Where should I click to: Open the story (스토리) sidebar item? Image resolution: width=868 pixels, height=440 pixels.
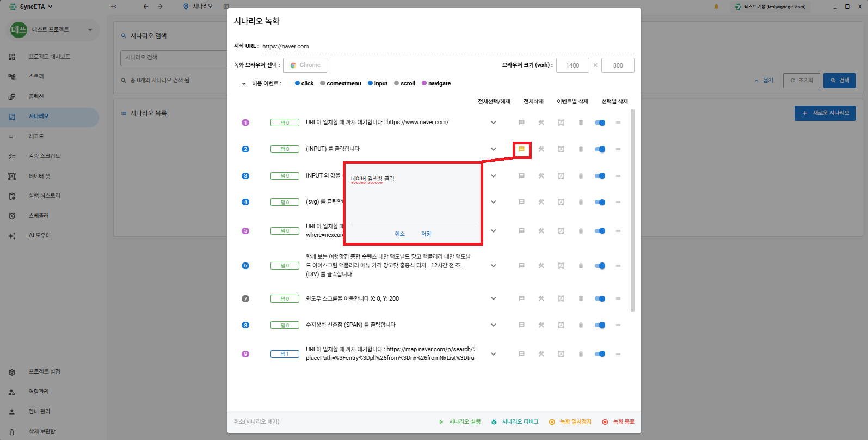click(x=50, y=77)
